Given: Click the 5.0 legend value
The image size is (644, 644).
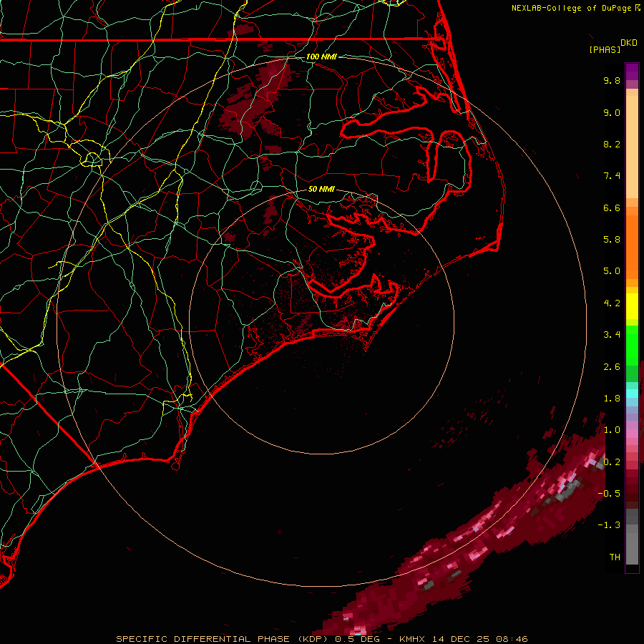Looking at the screenshot, I should pos(612,271).
